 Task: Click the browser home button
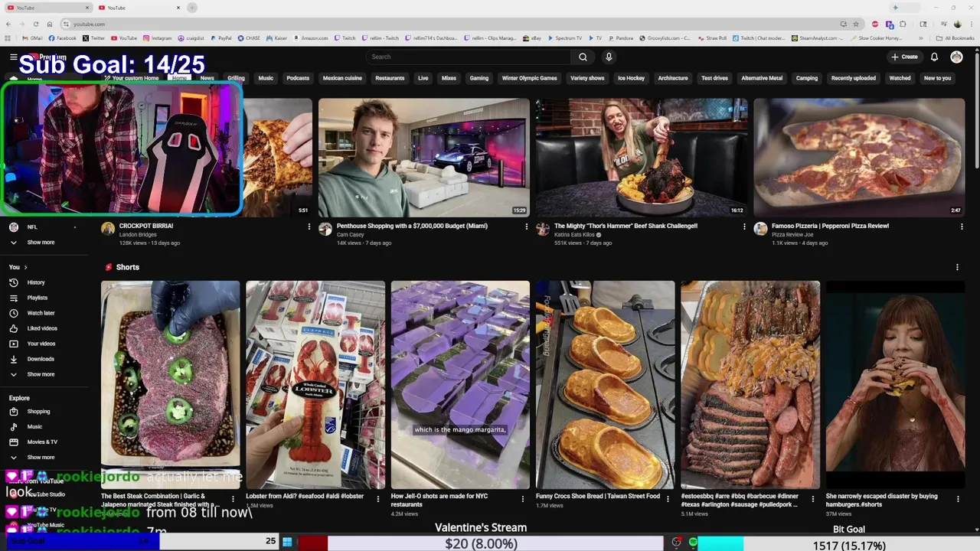pyautogui.click(x=50, y=24)
